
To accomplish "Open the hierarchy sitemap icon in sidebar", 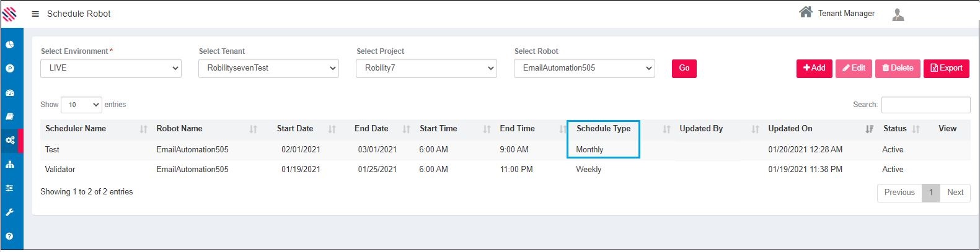I will tap(10, 164).
